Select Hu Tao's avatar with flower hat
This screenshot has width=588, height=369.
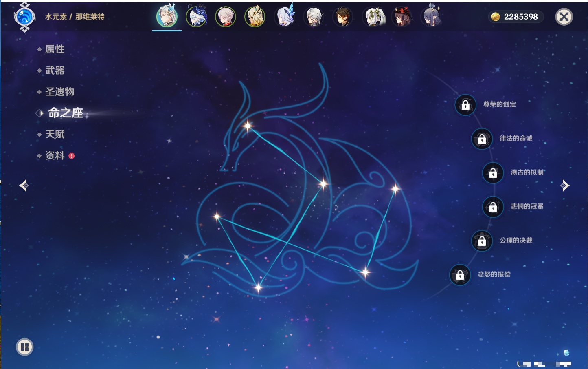point(402,17)
